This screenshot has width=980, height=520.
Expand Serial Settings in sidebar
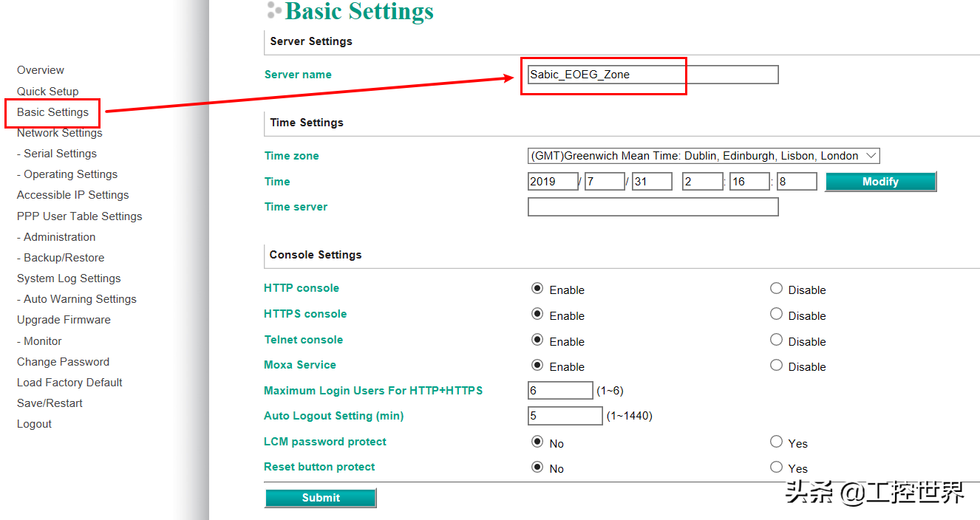pos(60,154)
